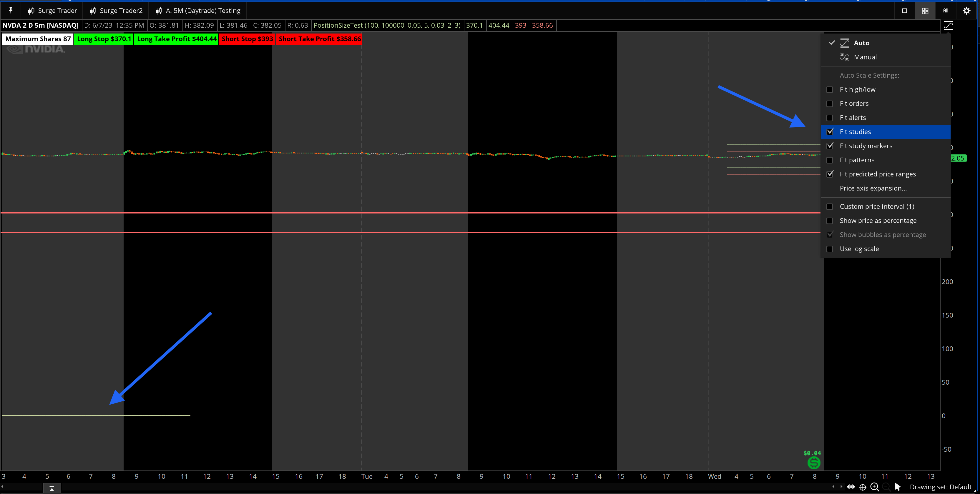
Task: Click the $0.04 label above dollar icon
Action: 812,453
